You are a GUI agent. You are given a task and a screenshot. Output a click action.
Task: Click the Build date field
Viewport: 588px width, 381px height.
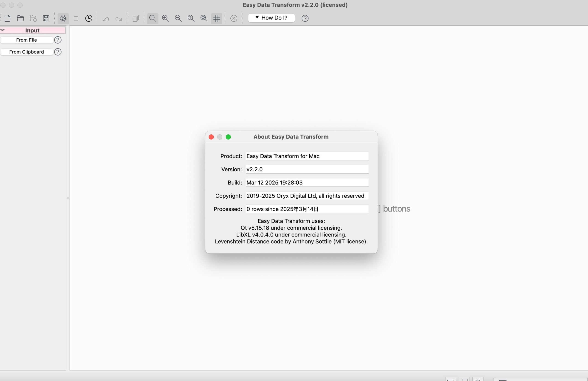pyautogui.click(x=307, y=183)
